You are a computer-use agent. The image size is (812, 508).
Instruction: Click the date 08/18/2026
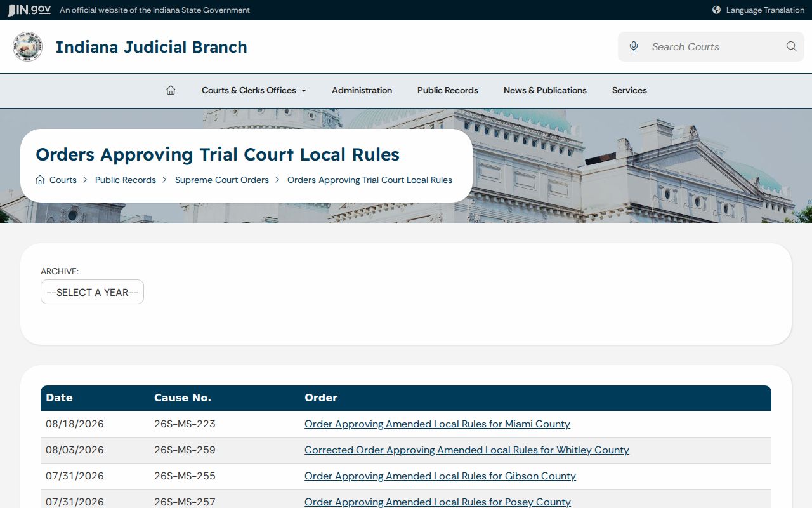(75, 424)
